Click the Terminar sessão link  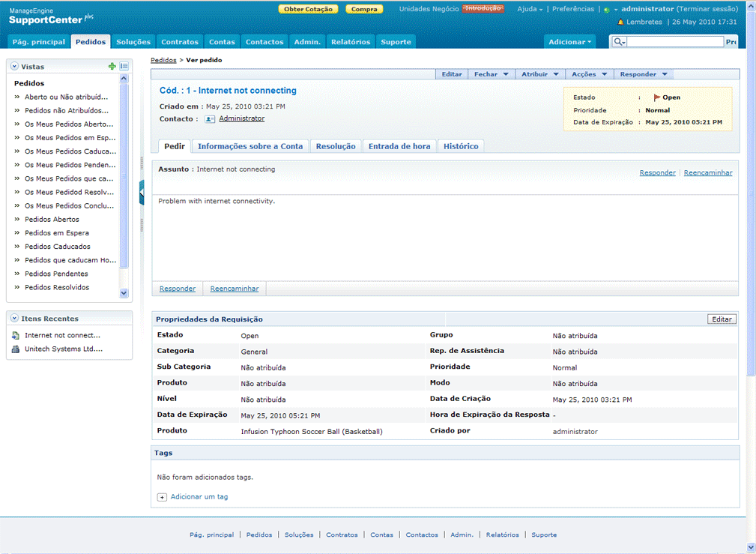707,9
